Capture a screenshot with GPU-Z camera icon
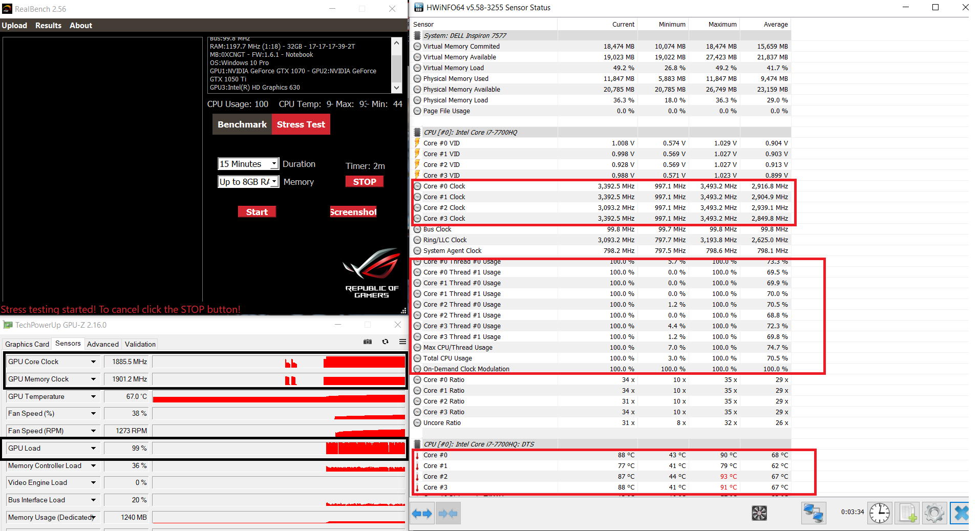This screenshot has width=980, height=531. [x=368, y=342]
